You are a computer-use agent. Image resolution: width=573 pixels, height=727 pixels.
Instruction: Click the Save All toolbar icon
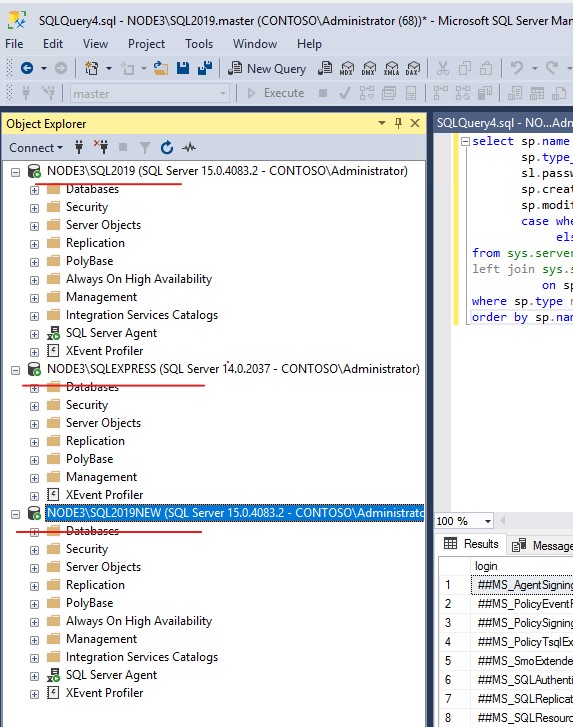pos(205,69)
